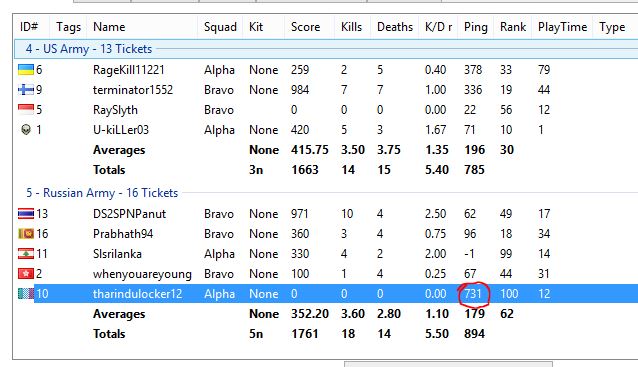Click the Kills column header

352,27
